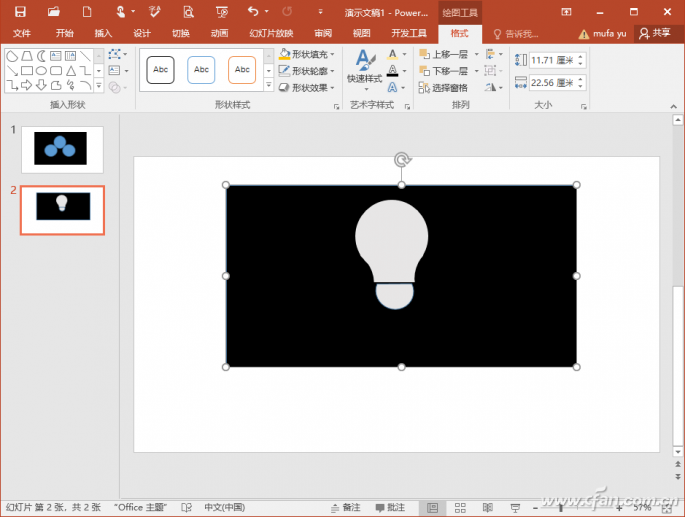The height and width of the screenshot is (517, 685).
Task: Choose the down arrow shape
Action: point(41,85)
